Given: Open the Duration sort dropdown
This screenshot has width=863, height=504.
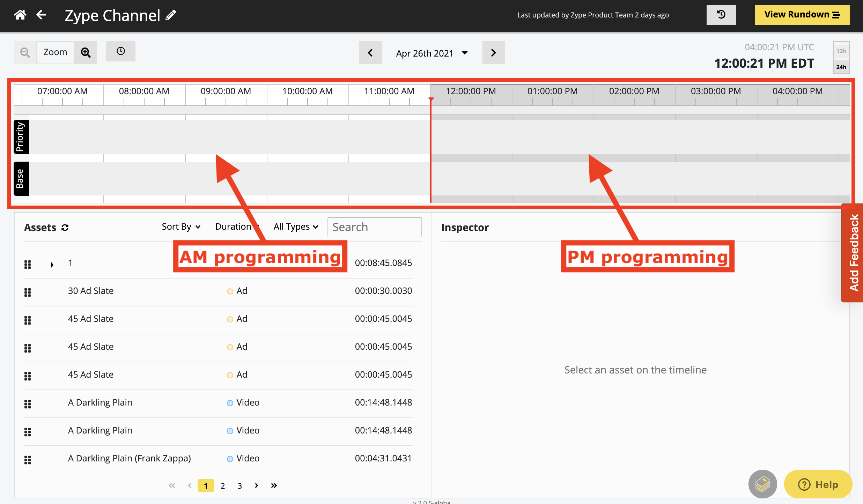Looking at the screenshot, I should [x=237, y=227].
